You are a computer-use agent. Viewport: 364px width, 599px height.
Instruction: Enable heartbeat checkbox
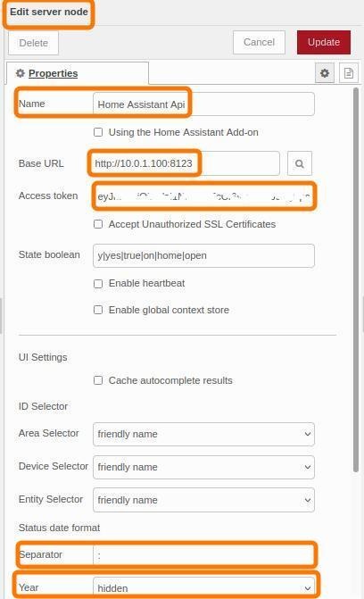tap(98, 284)
